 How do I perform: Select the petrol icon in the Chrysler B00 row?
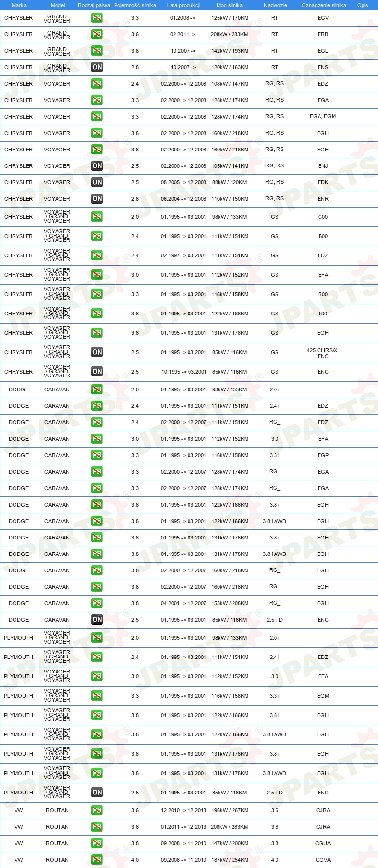[97, 236]
